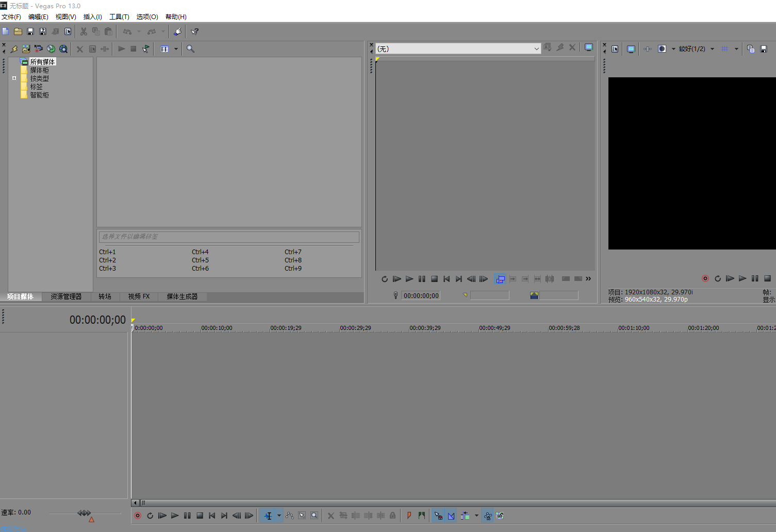Screen dimensions: 776x532
Task: Toggle split screen view in preview
Action: (x=662, y=49)
